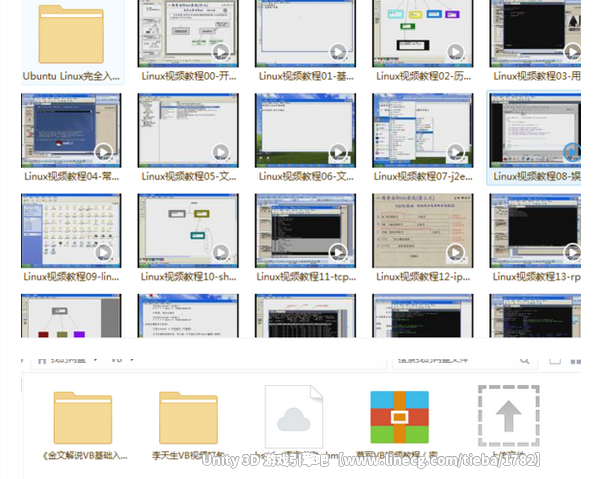This screenshot has width=594, height=479.
Task: Click play icon on Linux视频教程04 thumbnail
Action: coord(103,152)
